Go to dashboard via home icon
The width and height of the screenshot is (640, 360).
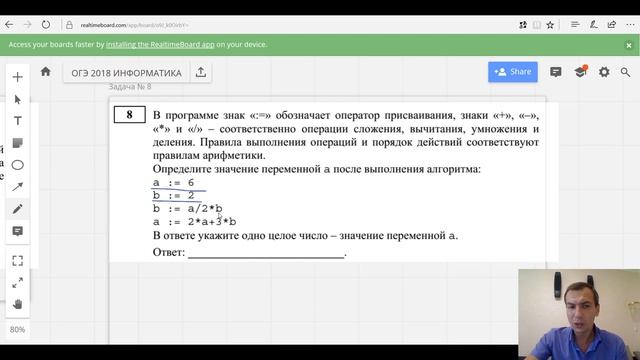[45, 72]
